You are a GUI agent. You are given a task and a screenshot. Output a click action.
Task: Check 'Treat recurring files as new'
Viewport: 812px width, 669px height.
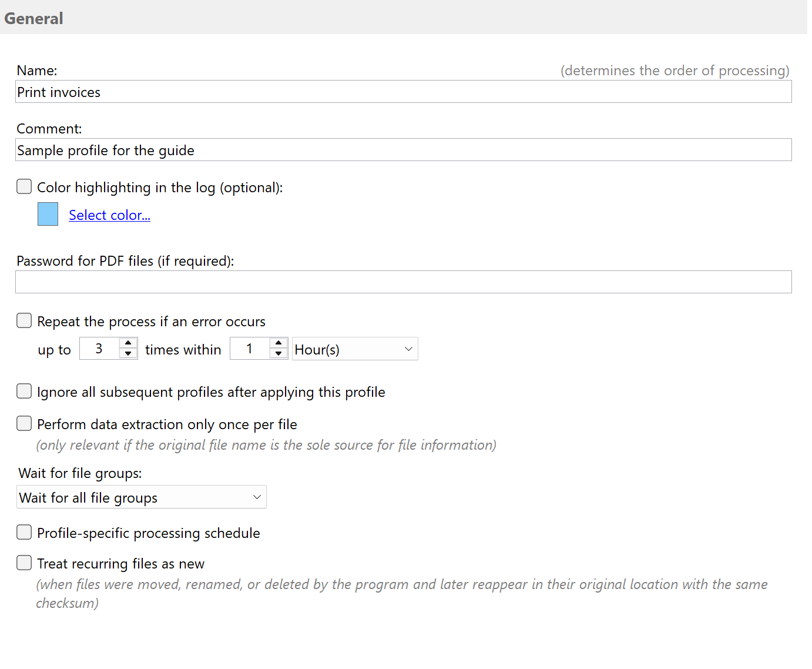pos(24,563)
